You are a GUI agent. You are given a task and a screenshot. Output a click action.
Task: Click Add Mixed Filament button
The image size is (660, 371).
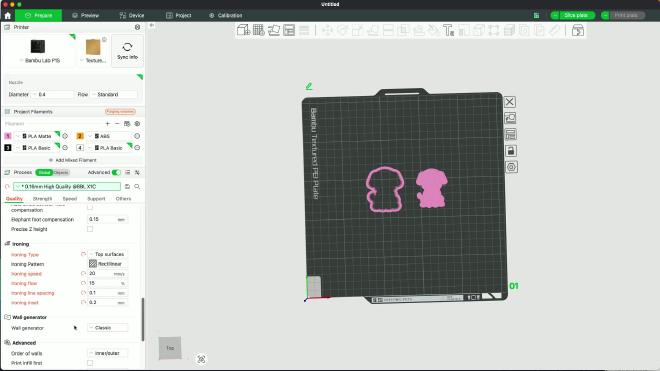click(x=73, y=160)
